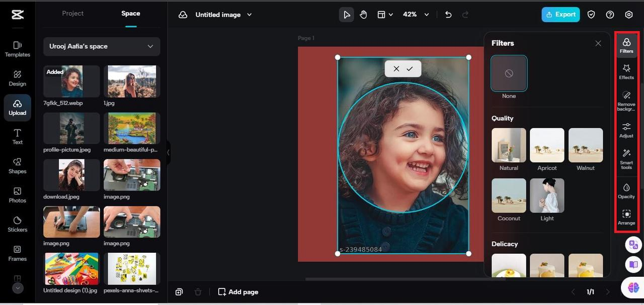This screenshot has width=644, height=305.
Task: Go to the previous page arrow
Action: coord(573,292)
